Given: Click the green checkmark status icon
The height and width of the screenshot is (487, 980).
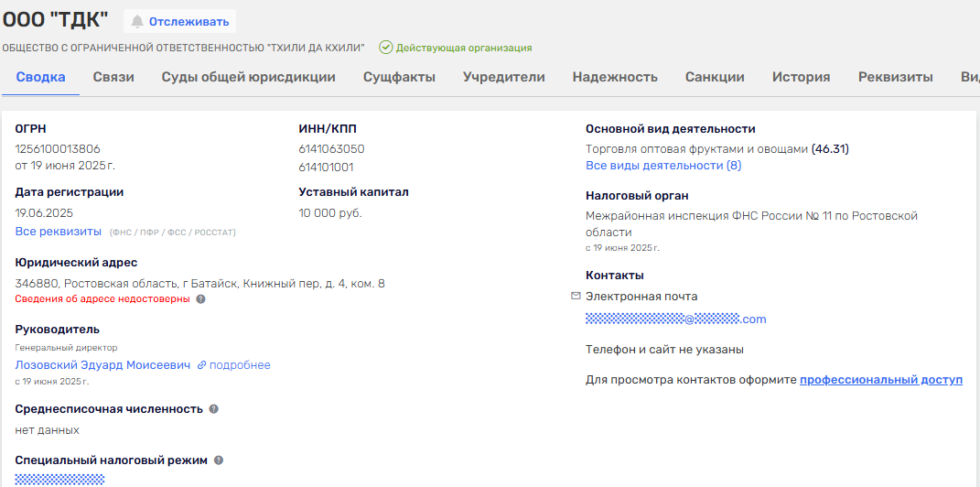Looking at the screenshot, I should point(386,48).
